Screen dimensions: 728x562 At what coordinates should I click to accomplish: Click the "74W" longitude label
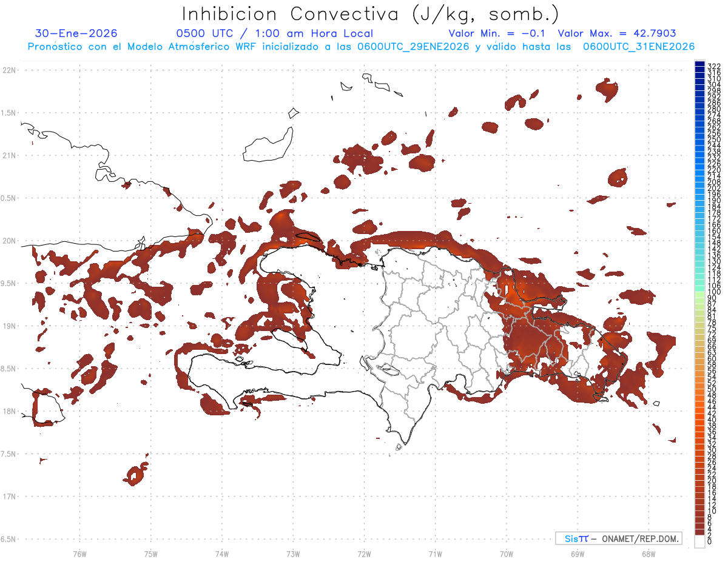click(x=221, y=554)
